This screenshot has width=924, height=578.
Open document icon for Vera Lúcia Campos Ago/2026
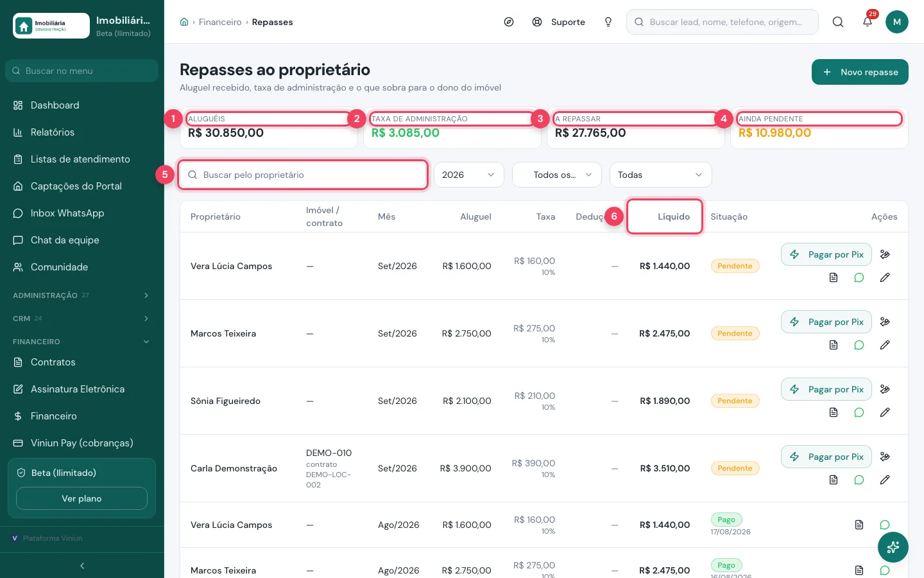pos(859,525)
